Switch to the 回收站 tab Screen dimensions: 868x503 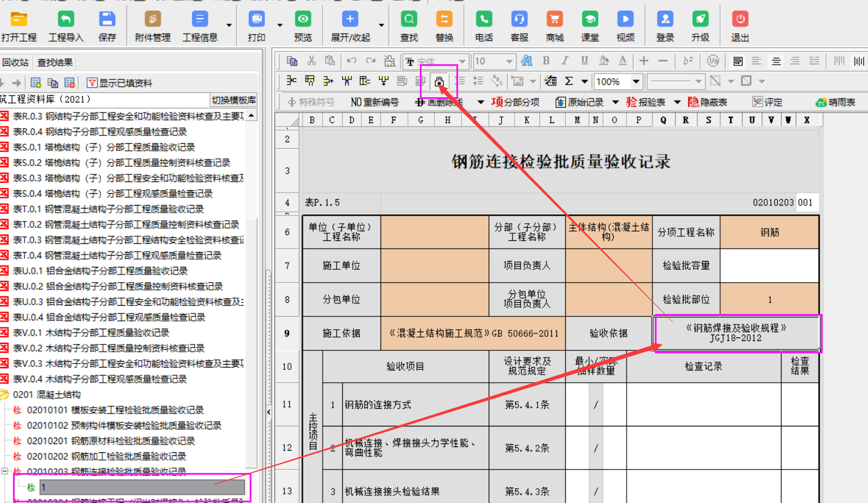(15, 62)
